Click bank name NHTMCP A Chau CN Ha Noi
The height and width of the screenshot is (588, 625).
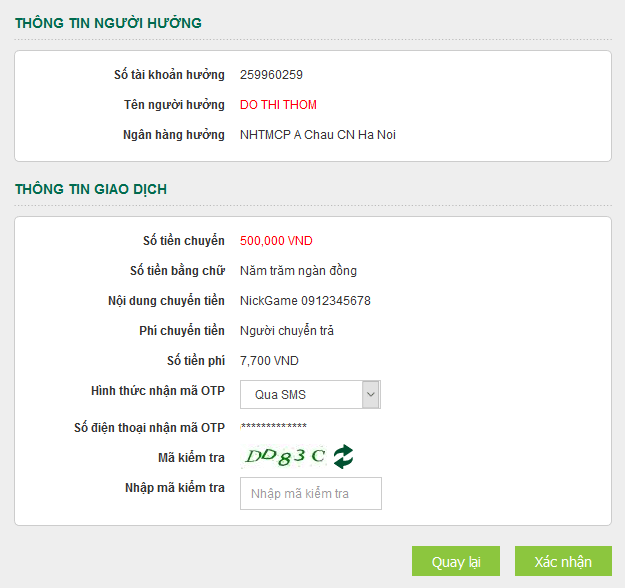[x=317, y=135]
